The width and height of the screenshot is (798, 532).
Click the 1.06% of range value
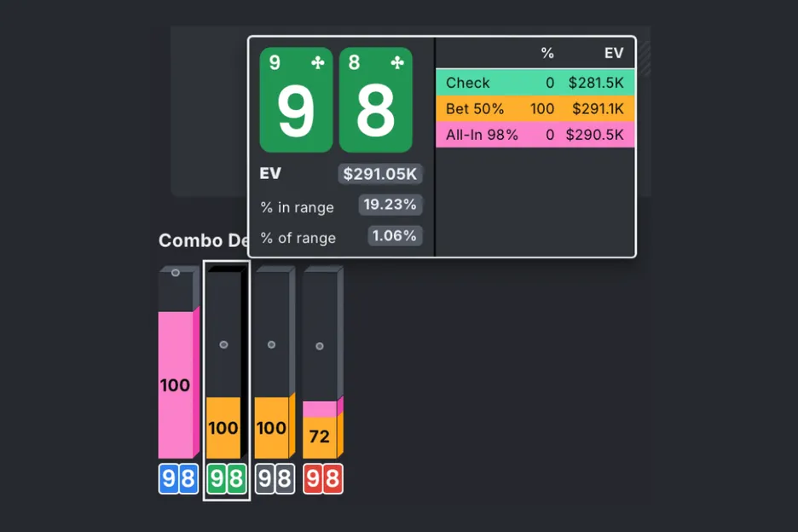(395, 236)
